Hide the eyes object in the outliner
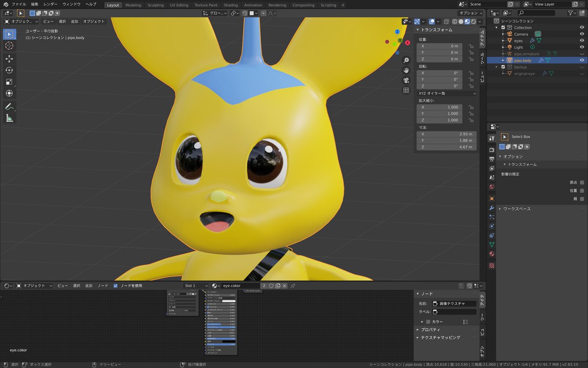The height and width of the screenshot is (368, 588). [x=582, y=41]
